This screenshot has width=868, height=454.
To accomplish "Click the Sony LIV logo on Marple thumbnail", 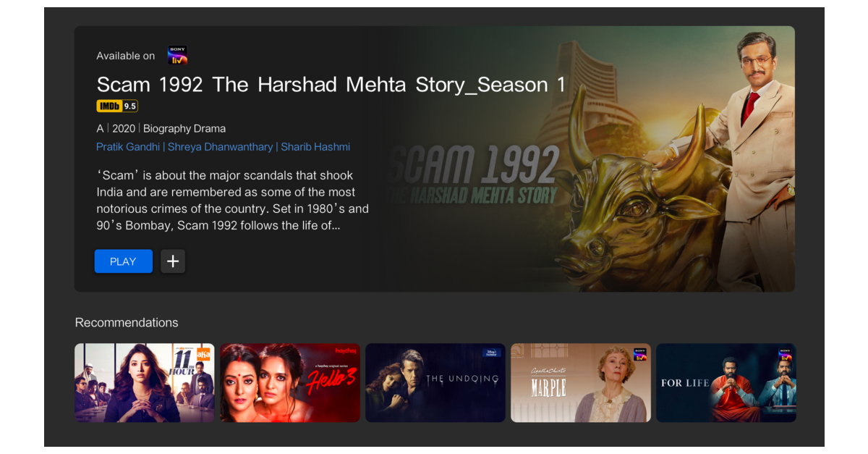I will tap(639, 354).
